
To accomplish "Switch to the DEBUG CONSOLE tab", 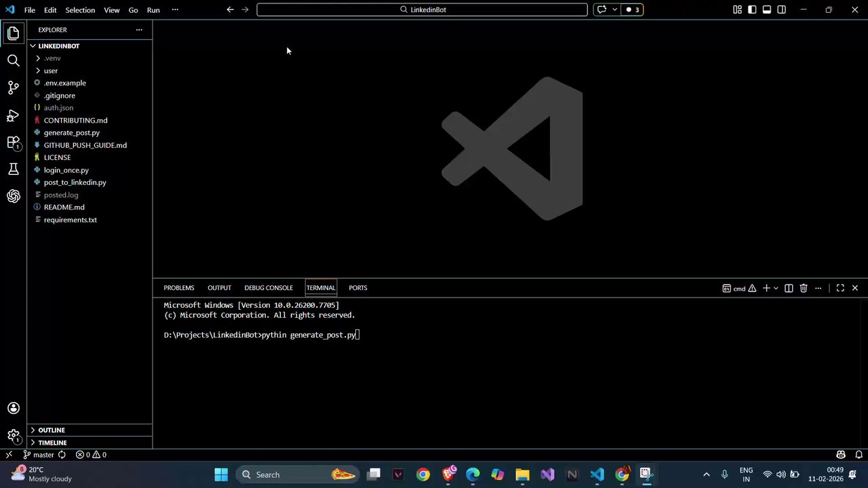I will 269,288.
